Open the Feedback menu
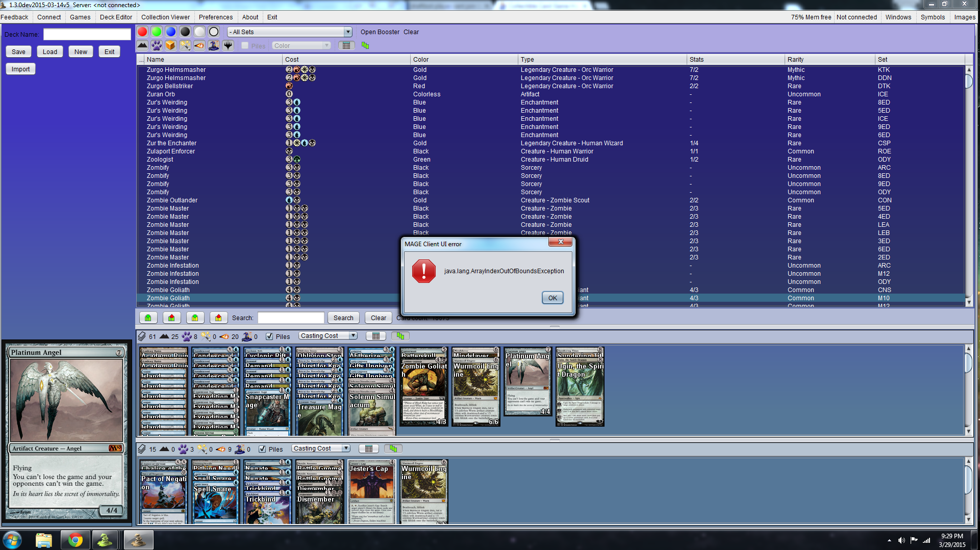 (15, 17)
